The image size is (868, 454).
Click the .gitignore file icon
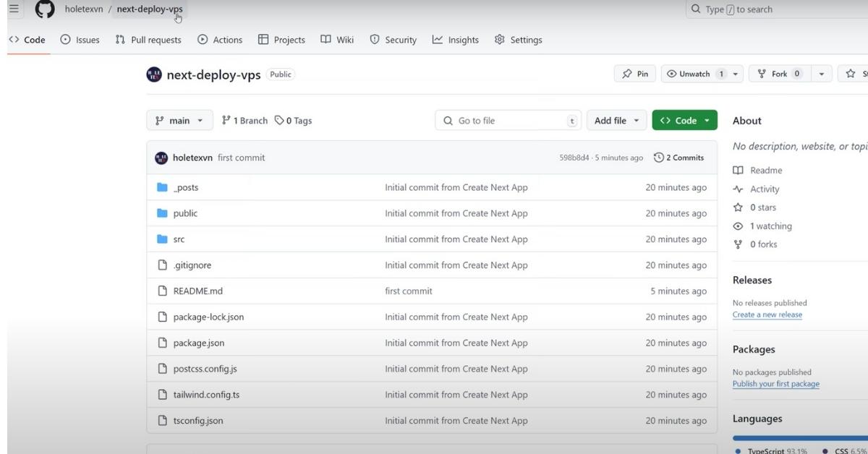click(x=163, y=265)
